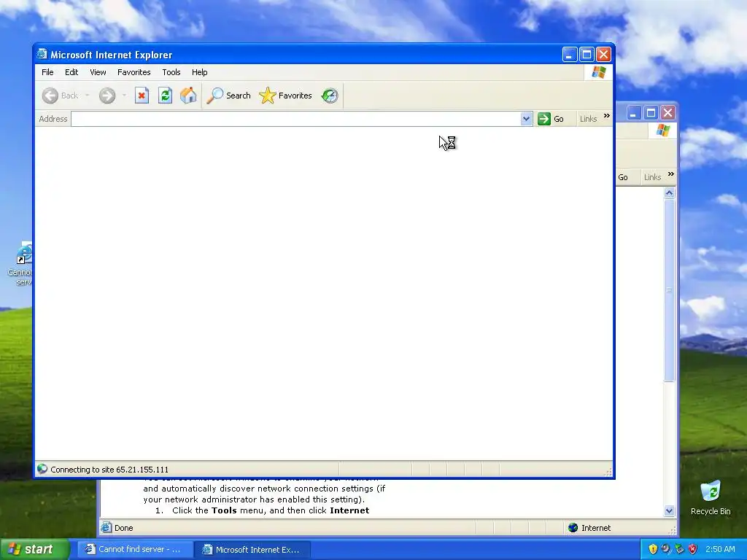Open Favorites star button in toolbar
This screenshot has width=747, height=560.
click(285, 96)
